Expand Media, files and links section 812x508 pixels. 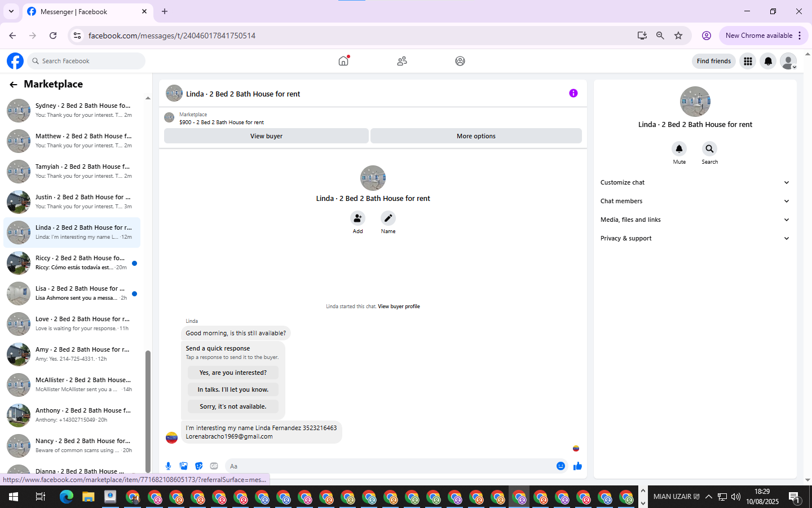coord(695,220)
